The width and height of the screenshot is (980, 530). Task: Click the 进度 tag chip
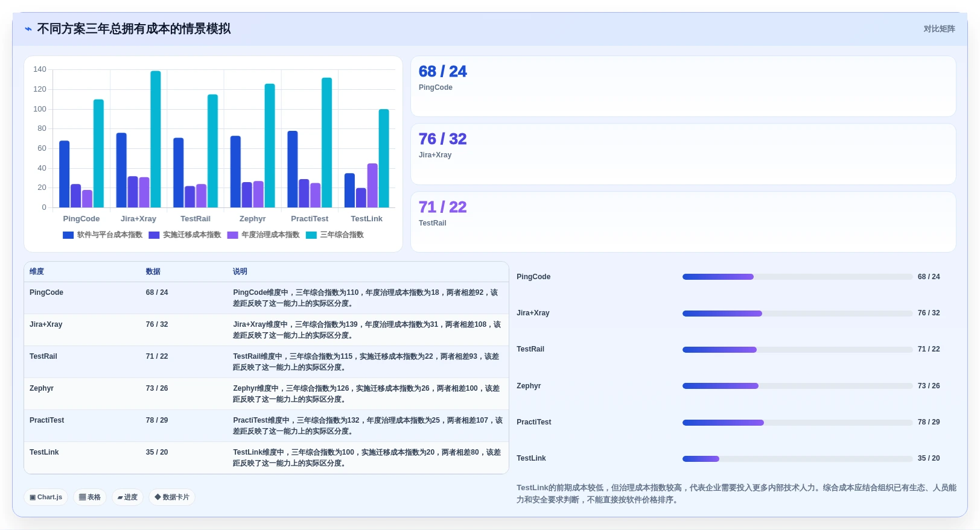pyautogui.click(x=127, y=497)
